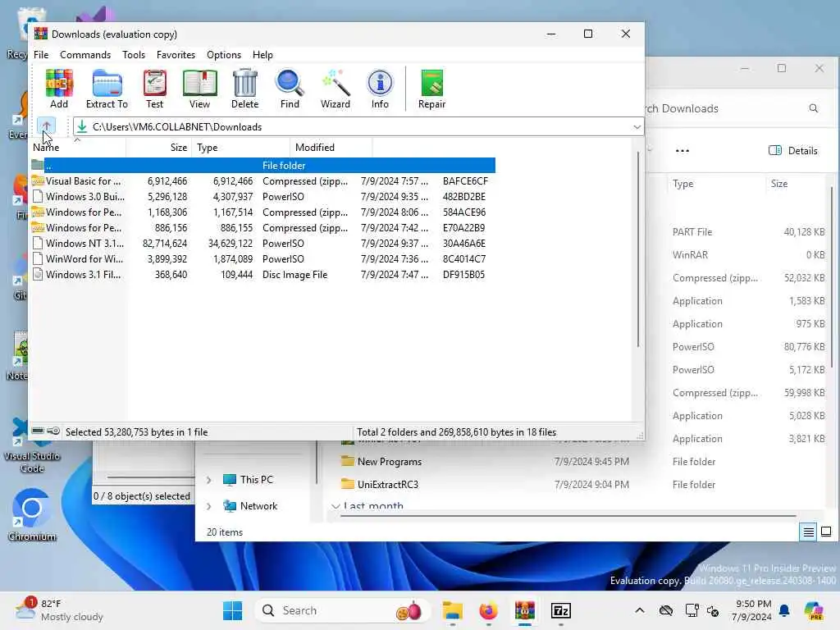The height and width of the screenshot is (630, 840).
Task: Run the Test archive tool
Action: tap(154, 89)
